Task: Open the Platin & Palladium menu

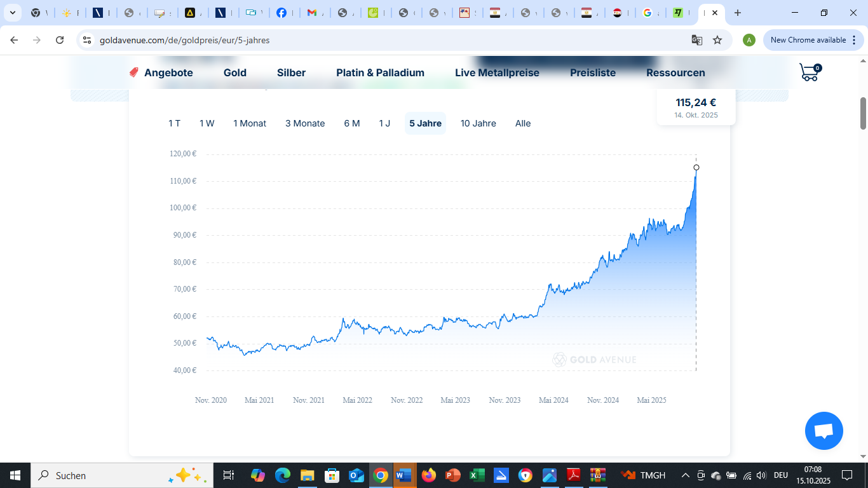Action: (x=380, y=72)
